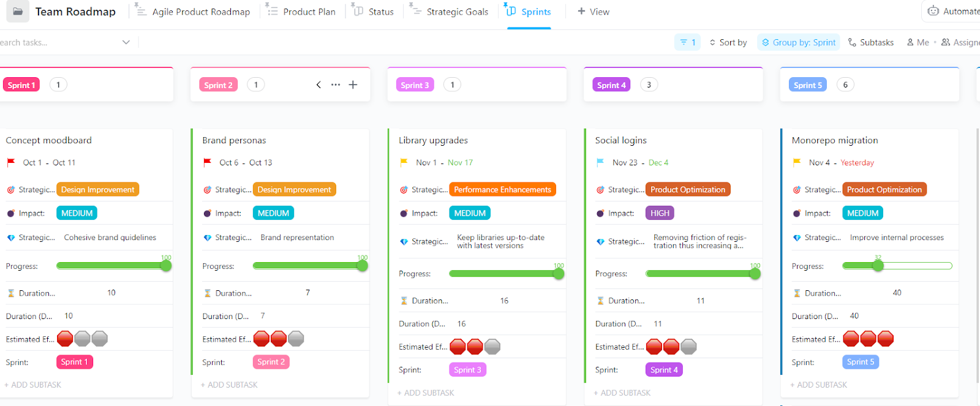Click the Monorepo migration progress slider

[x=897, y=266]
